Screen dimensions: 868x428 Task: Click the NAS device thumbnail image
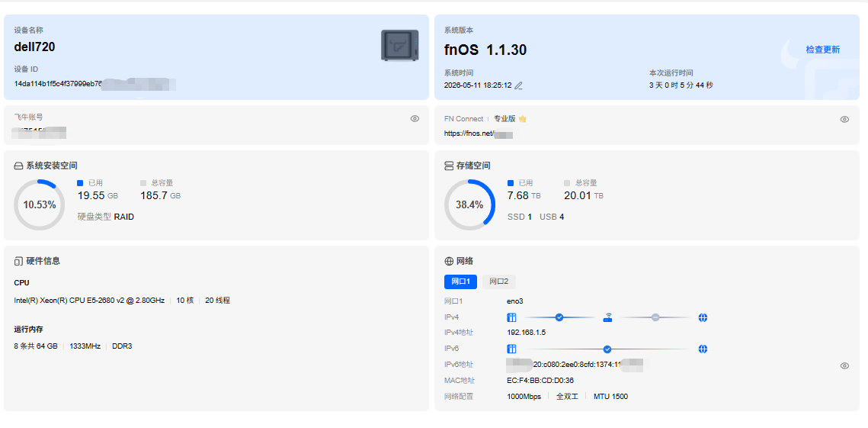[x=400, y=46]
